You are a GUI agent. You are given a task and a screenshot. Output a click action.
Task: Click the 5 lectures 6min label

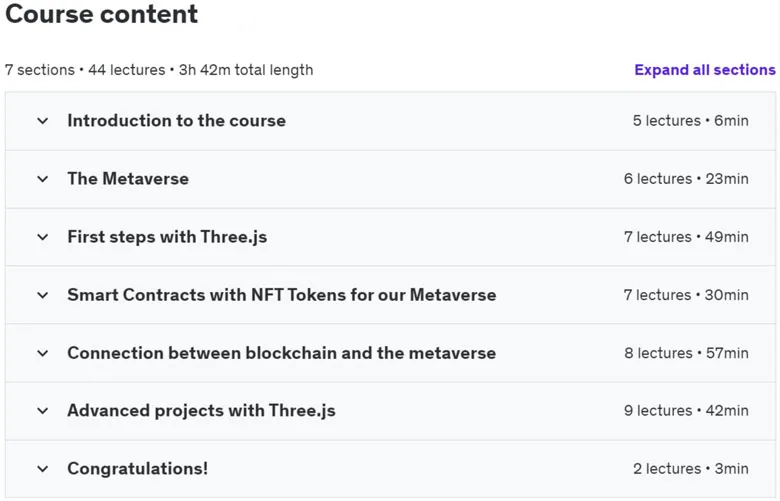[690, 121]
